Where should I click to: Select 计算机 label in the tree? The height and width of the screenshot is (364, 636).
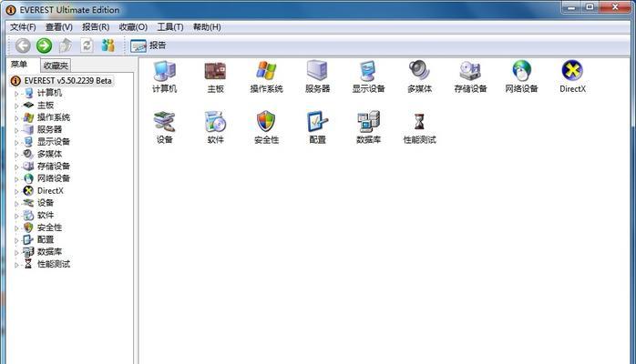pos(49,93)
